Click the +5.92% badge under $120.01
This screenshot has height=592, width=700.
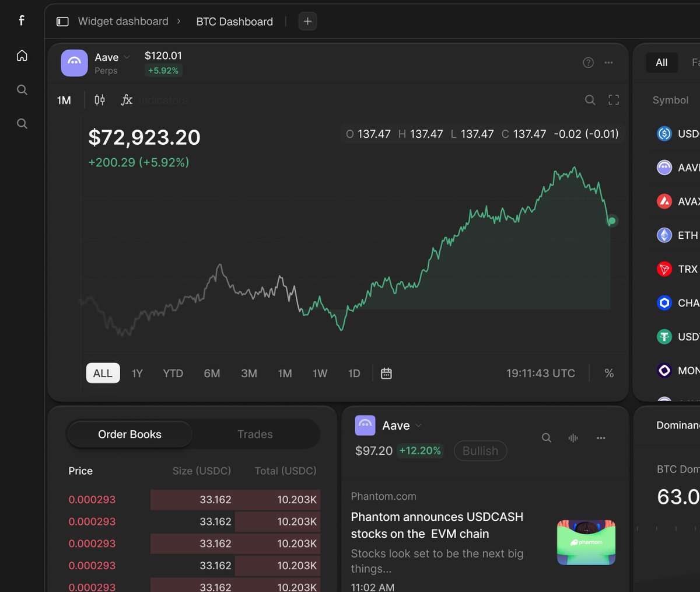pyautogui.click(x=163, y=71)
